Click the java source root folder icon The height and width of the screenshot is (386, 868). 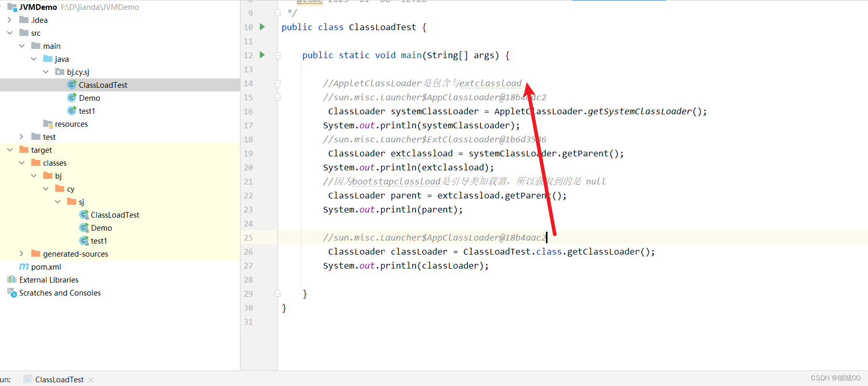click(x=48, y=59)
